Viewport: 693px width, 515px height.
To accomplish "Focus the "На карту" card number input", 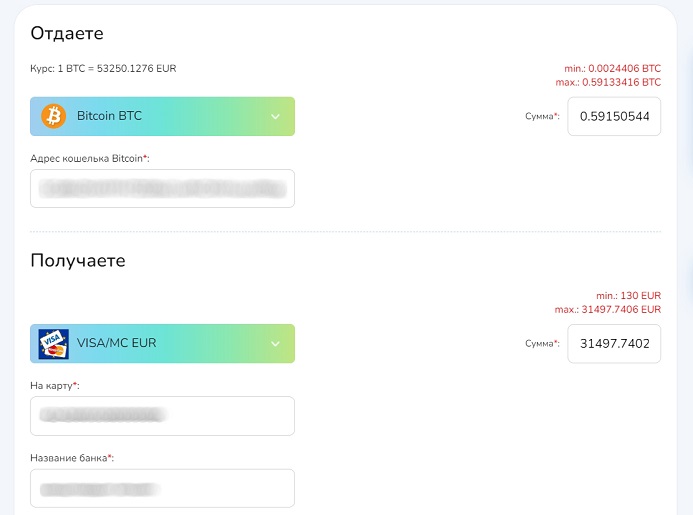I will click(x=162, y=416).
